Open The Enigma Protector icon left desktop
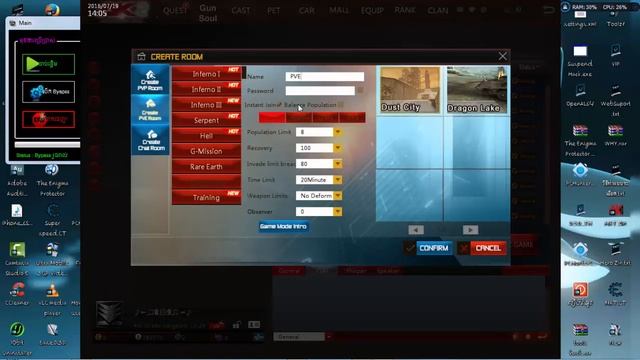Viewport: 640px width, 360px height. coord(52,181)
